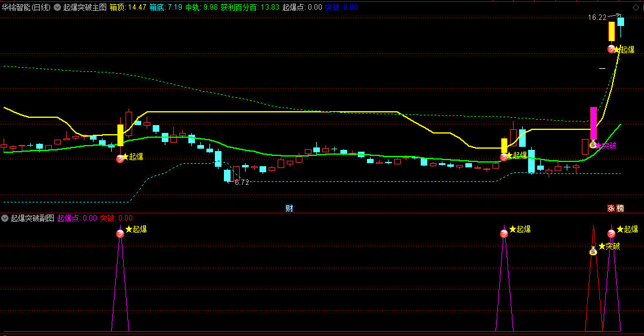644x336 pixels.
Task: Open the main chart indicator dropdown arrow
Action: [57, 7]
